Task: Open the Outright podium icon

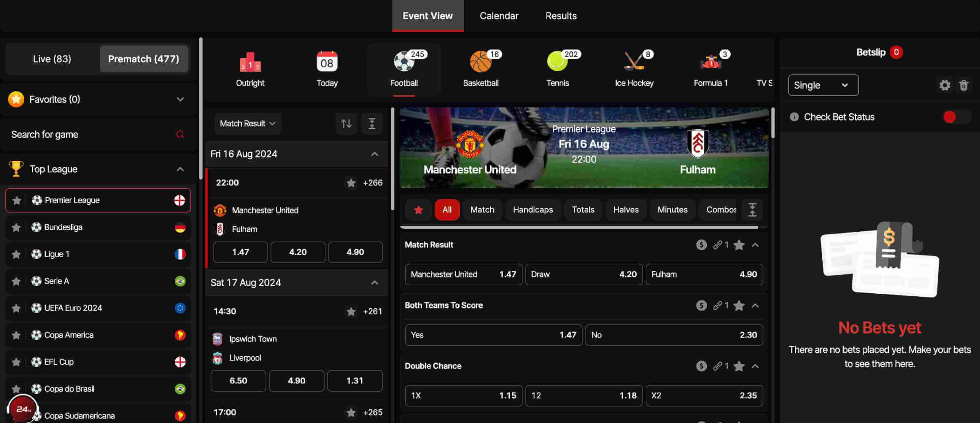Action: tap(250, 62)
